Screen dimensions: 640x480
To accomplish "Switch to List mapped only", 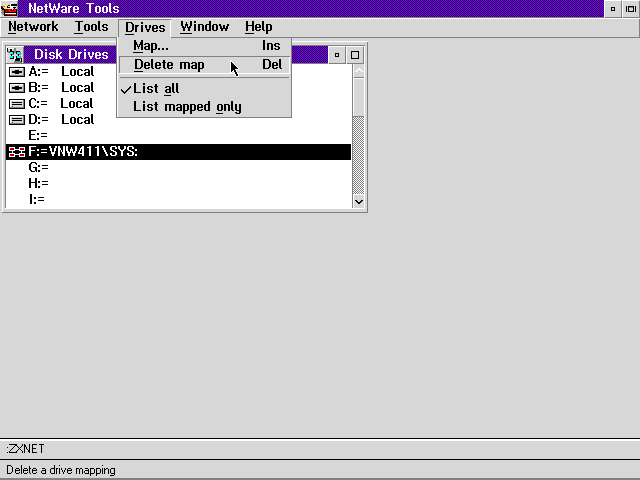I will (x=204, y=107).
